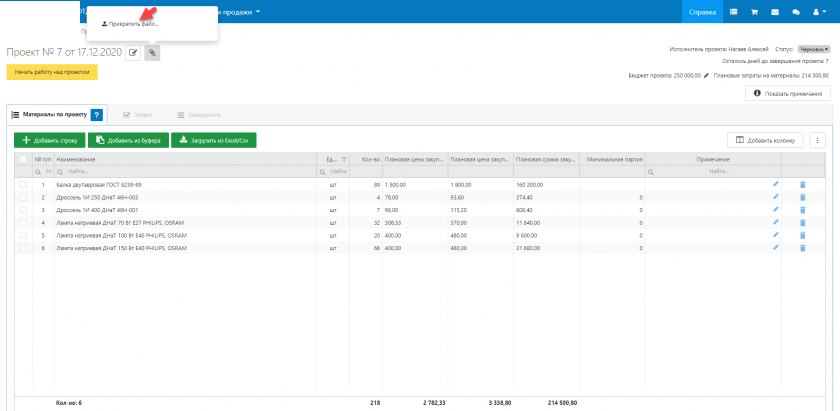Delete row 3 using the trash icon

pos(802,210)
